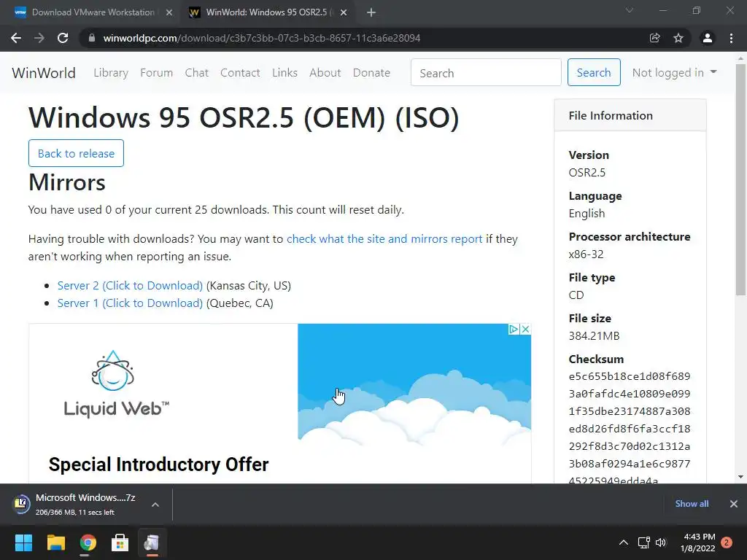Close the Download VMware Workstation tab

[169, 12]
